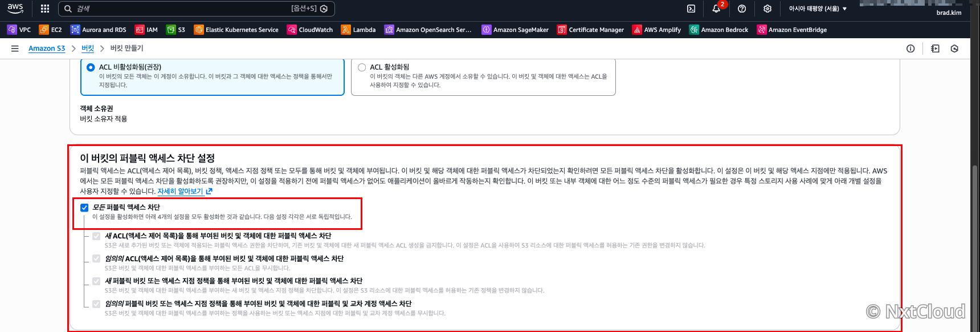Open the Amazon OpenSearch Service shortcut
This screenshot has width=980, height=332.
428,30
